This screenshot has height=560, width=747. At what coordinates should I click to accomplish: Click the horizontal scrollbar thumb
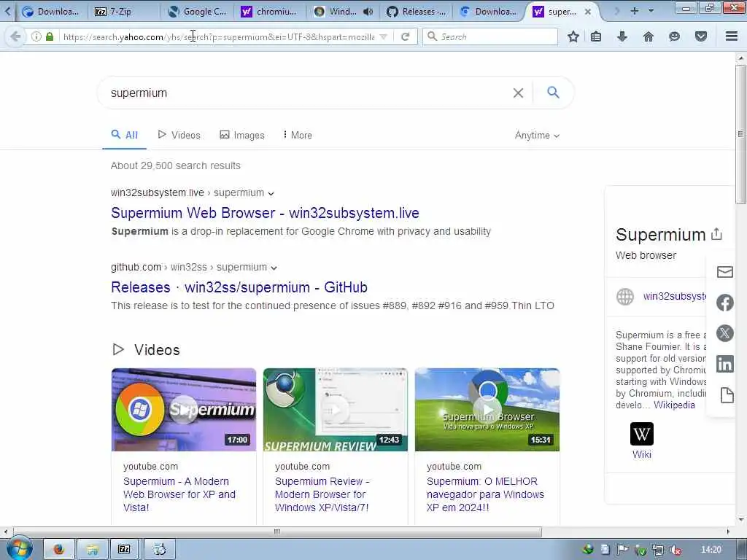point(277,532)
